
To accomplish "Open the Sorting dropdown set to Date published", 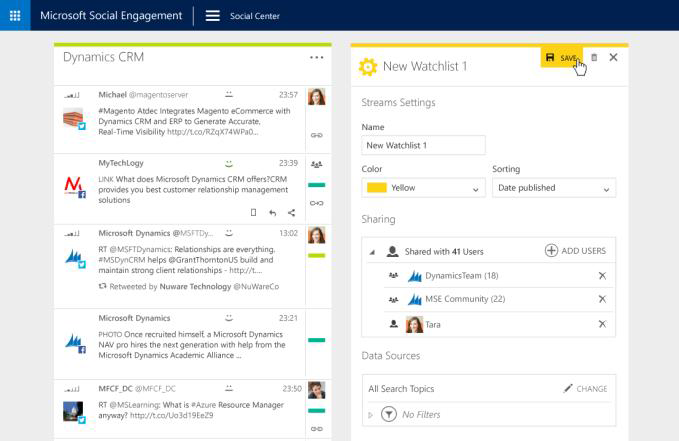I will tap(553, 188).
